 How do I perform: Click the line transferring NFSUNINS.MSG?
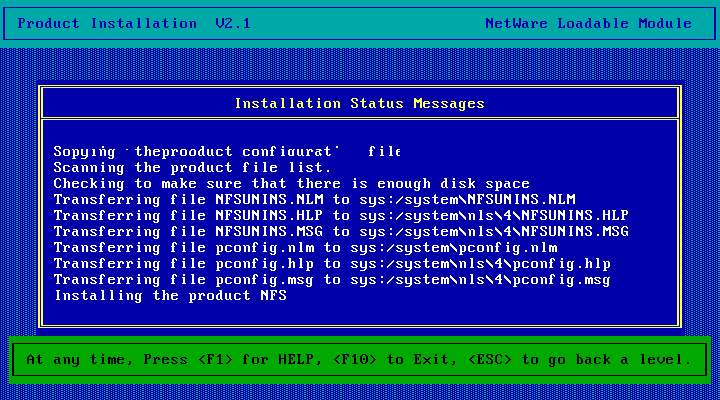point(341,231)
